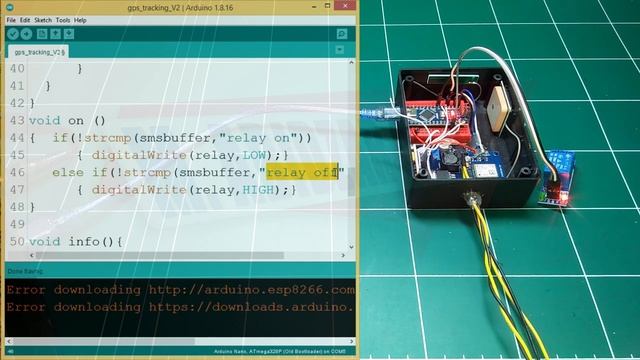Click the Verify sketch checkmark icon
Viewport: 640px width, 360px height.
(13, 34)
